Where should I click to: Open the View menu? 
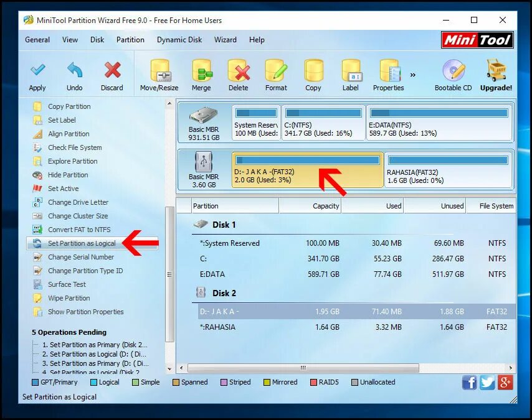point(70,40)
